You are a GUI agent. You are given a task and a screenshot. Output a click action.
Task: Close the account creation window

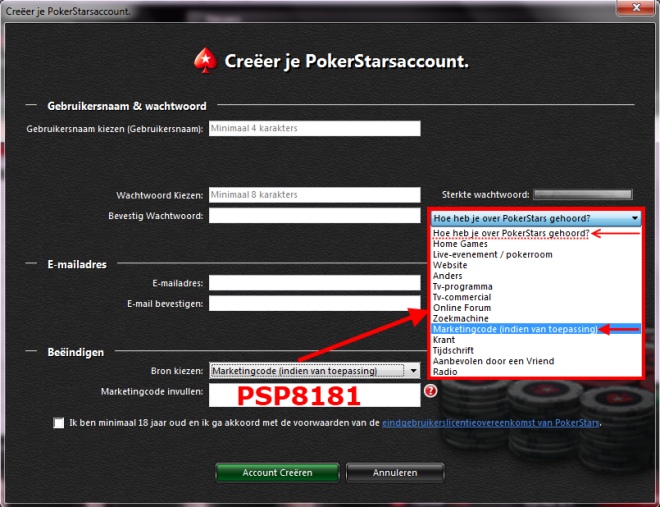pyautogui.click(x=636, y=8)
